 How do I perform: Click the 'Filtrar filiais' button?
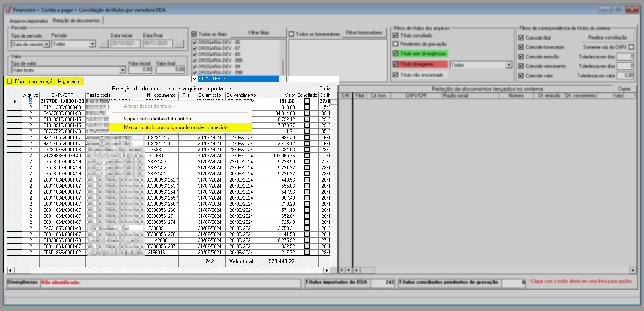pyautogui.click(x=259, y=33)
